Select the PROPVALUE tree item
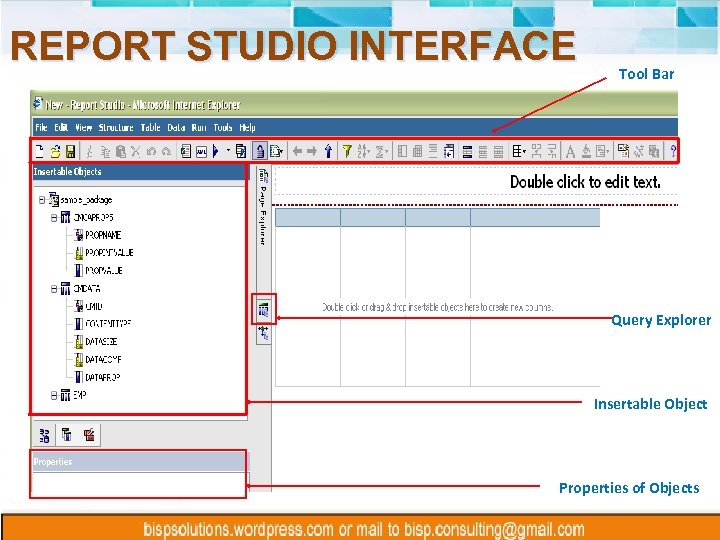 [x=104, y=270]
